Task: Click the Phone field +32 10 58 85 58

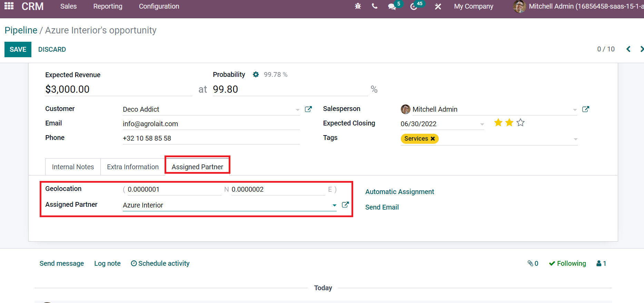Action: 211,138
